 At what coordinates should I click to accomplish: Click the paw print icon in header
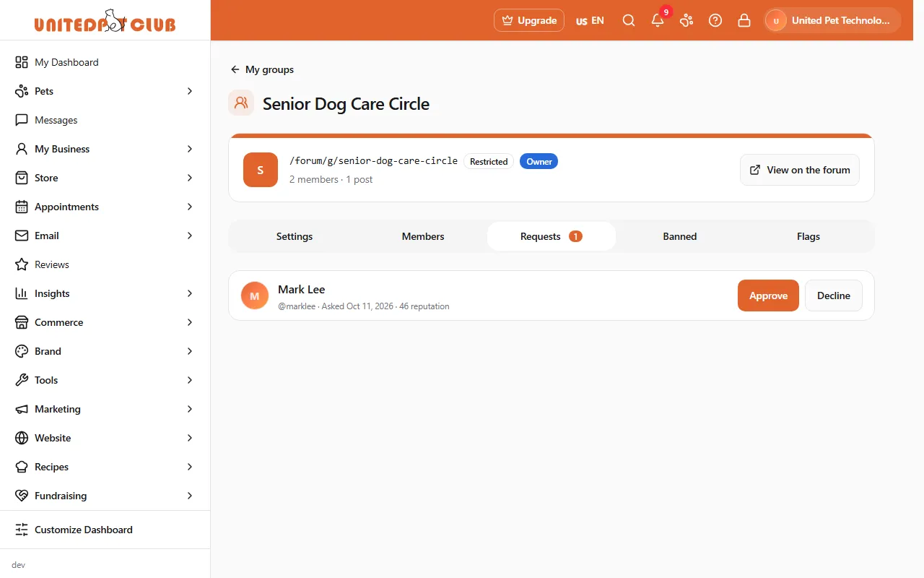click(687, 20)
